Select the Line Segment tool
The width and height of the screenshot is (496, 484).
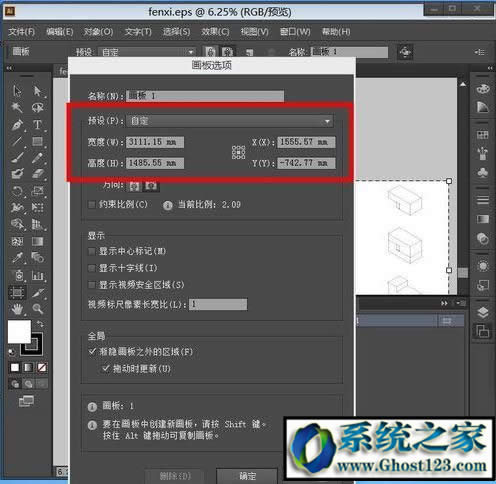tap(17, 141)
